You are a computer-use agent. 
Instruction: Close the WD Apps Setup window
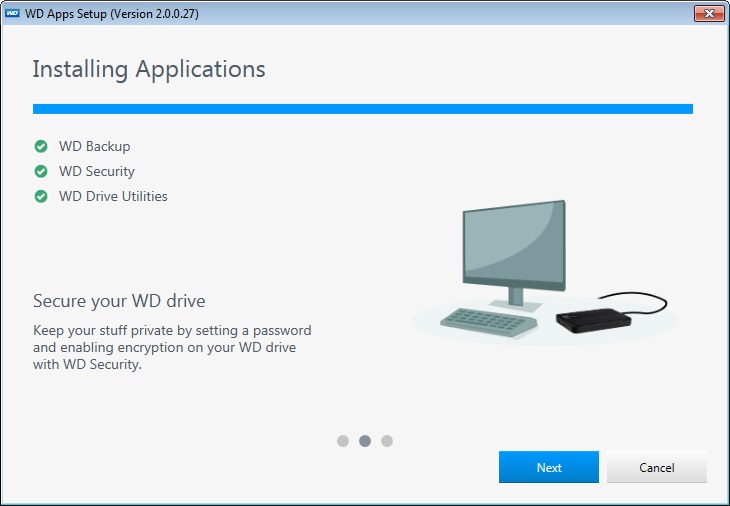click(709, 13)
